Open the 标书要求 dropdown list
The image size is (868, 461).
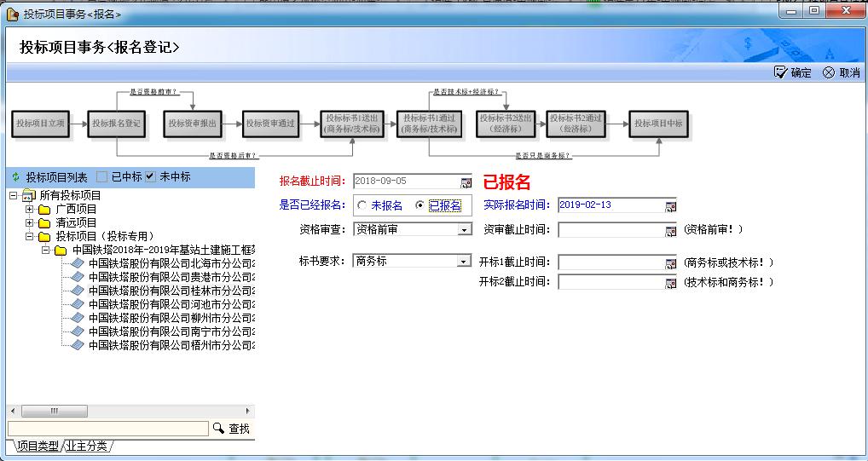tap(465, 262)
